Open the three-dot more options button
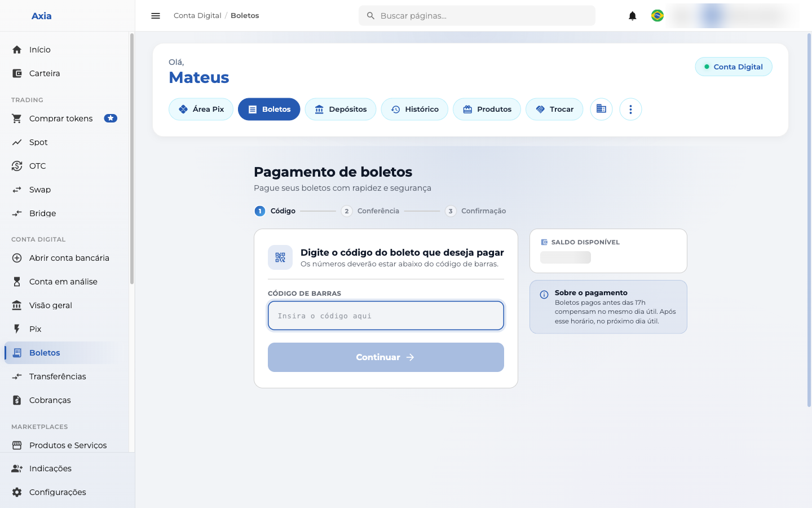 pos(630,109)
